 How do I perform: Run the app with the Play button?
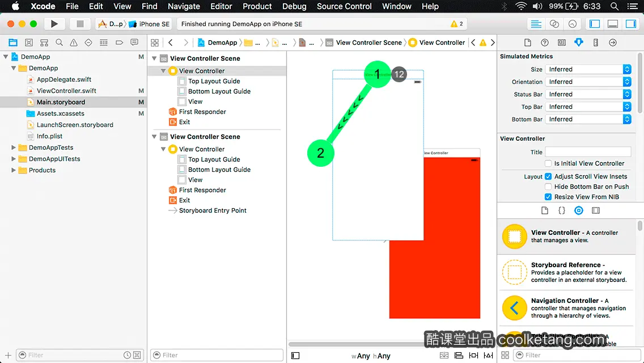coord(54,24)
